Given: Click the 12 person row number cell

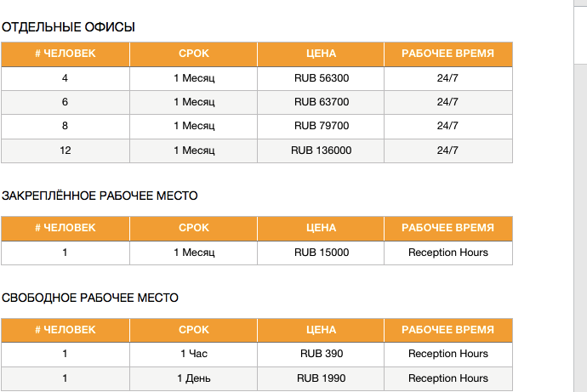Looking at the screenshot, I should point(66,151).
